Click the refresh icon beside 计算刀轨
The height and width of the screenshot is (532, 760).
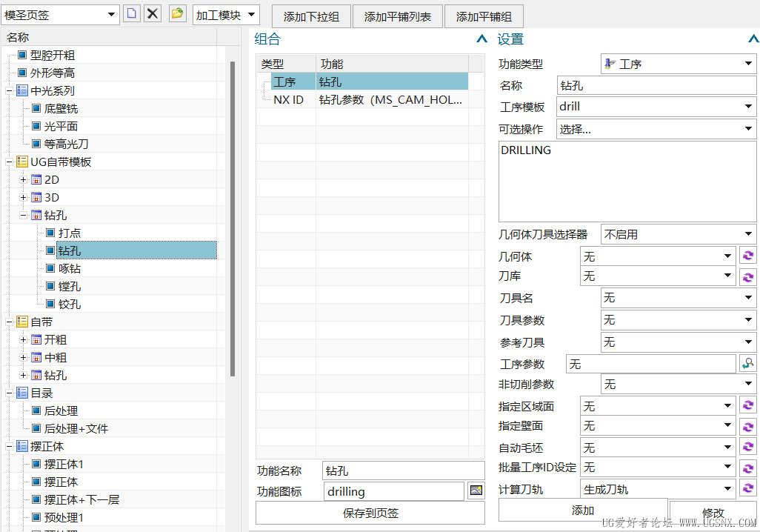747,488
